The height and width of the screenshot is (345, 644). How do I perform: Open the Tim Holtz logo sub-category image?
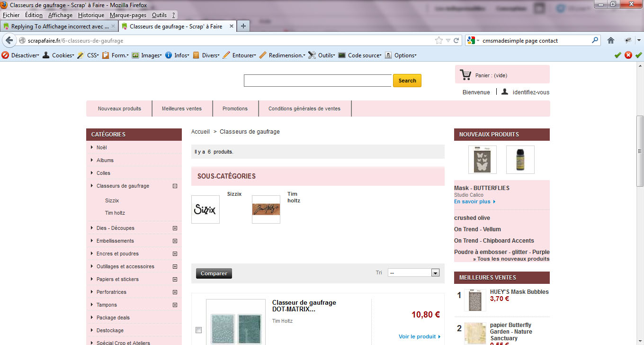click(266, 209)
